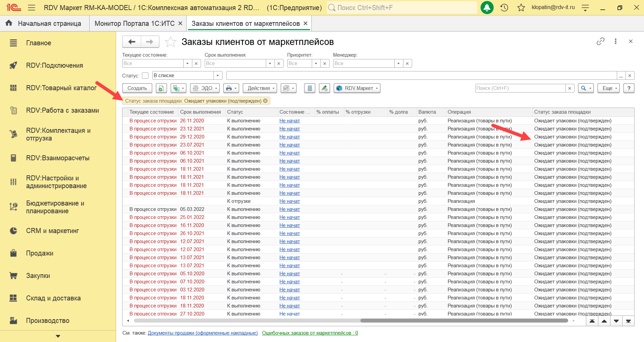Open the notifications bell icon

click(487, 7)
